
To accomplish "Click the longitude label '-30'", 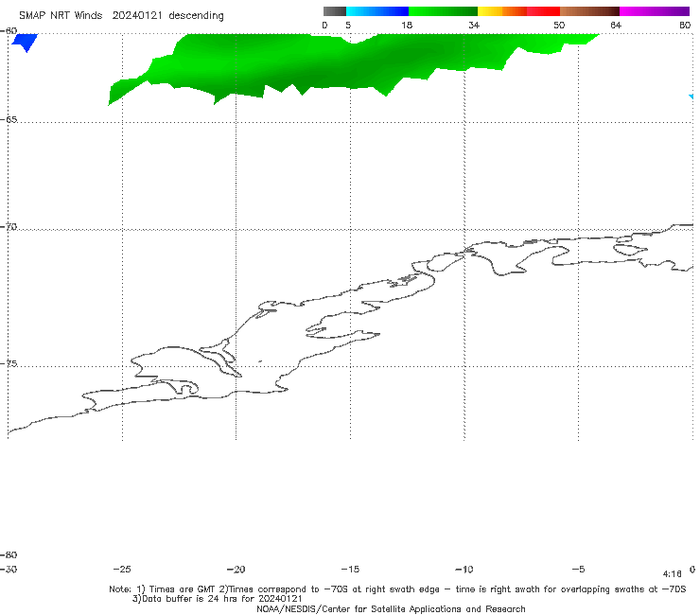I will [9, 570].
